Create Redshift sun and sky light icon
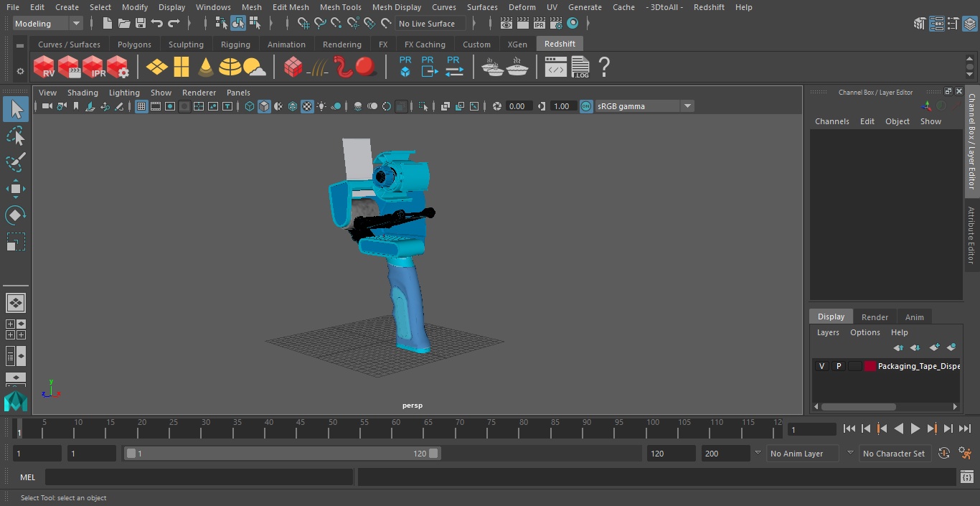This screenshot has width=980, height=506. click(255, 67)
